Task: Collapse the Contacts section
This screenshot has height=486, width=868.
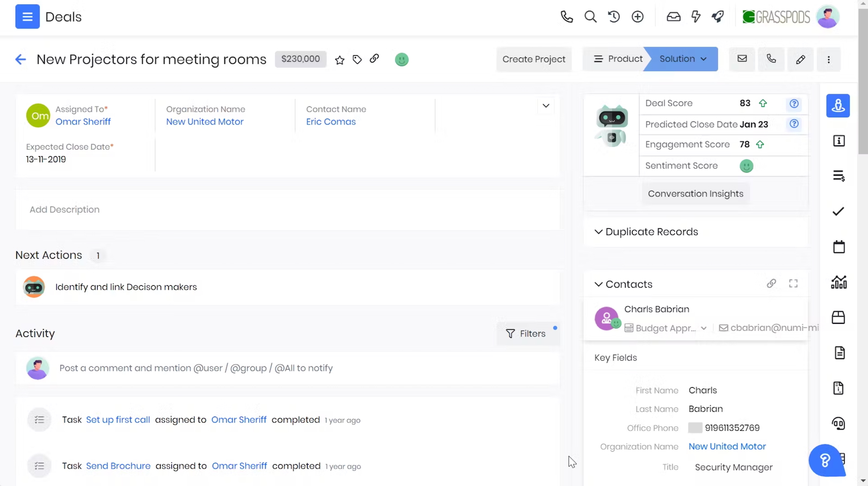Action: pyautogui.click(x=598, y=284)
